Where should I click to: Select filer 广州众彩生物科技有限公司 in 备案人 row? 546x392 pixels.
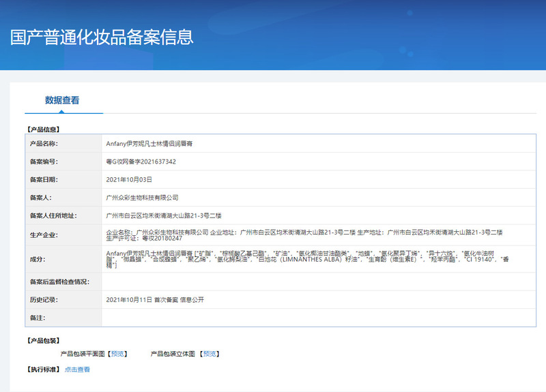pyautogui.click(x=142, y=198)
